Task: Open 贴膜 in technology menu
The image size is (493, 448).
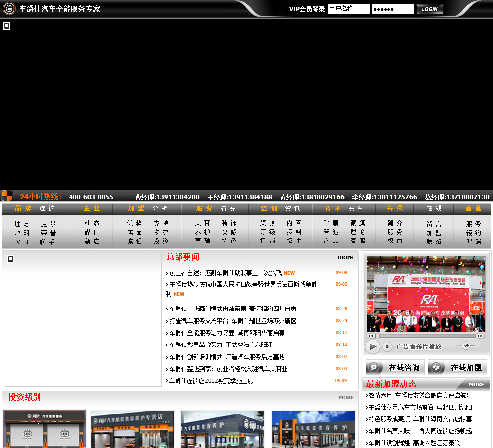Action: [331, 223]
